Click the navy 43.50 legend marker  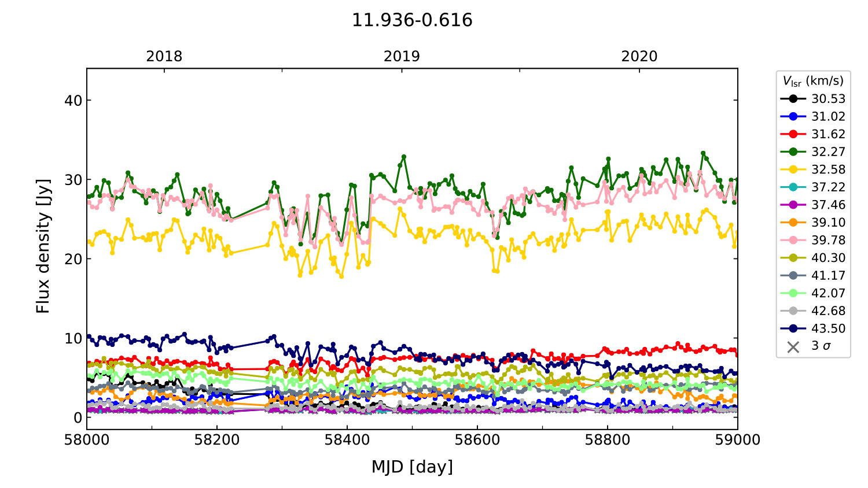point(793,328)
